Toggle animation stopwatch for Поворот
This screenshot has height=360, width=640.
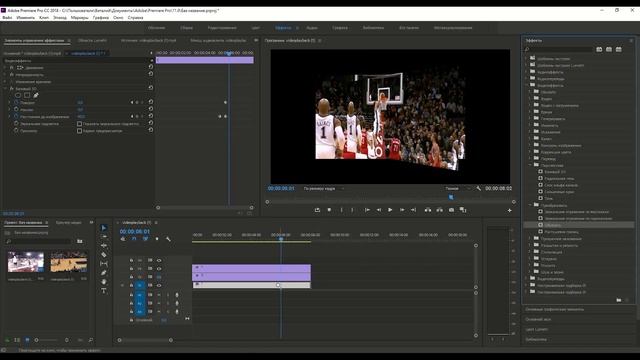point(16,102)
